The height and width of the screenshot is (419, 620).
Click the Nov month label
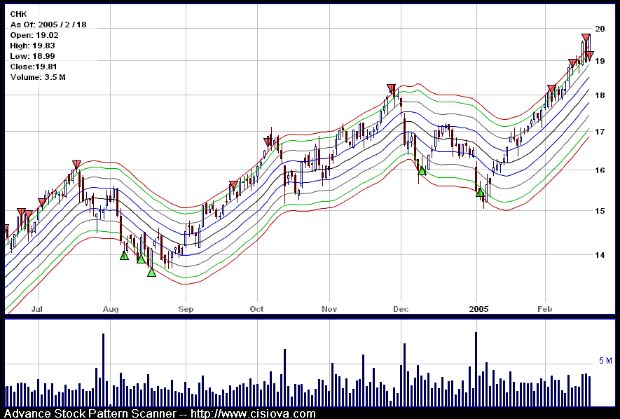pos(329,309)
